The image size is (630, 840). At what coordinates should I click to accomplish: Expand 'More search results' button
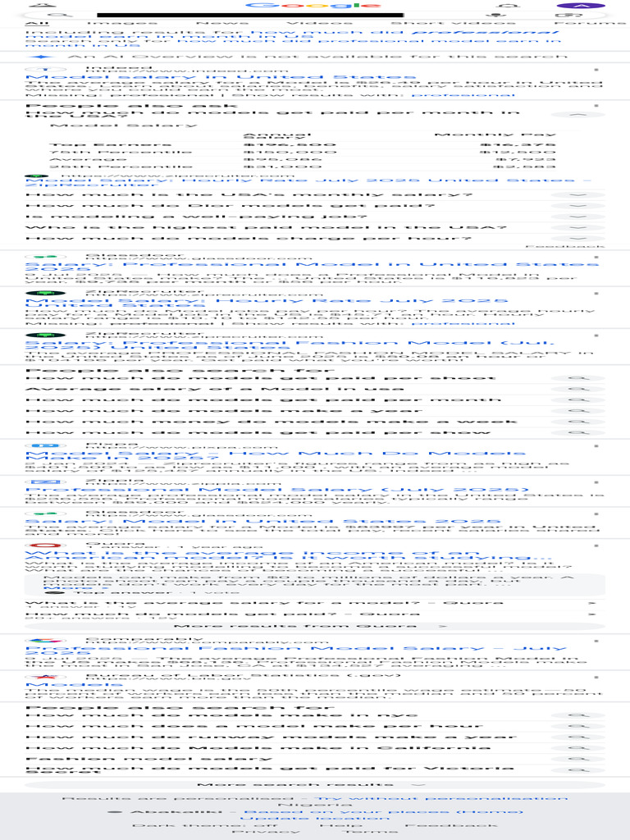[x=315, y=785]
